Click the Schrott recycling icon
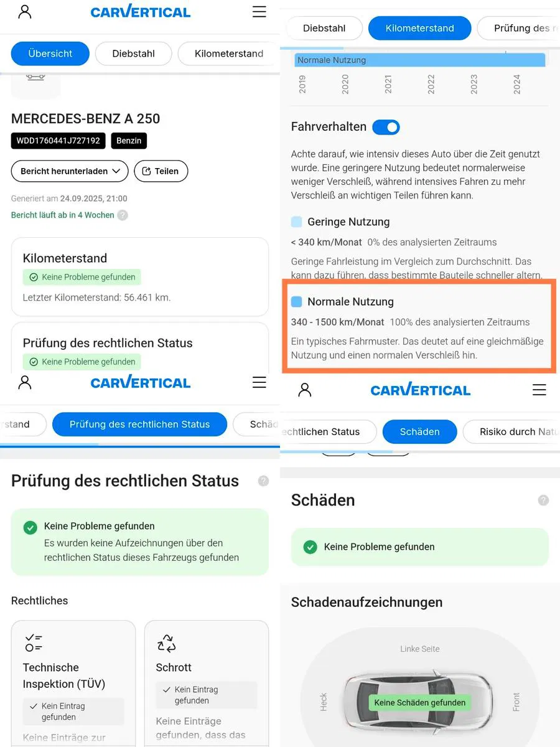Viewport: 560px width, 747px height. 167,643
